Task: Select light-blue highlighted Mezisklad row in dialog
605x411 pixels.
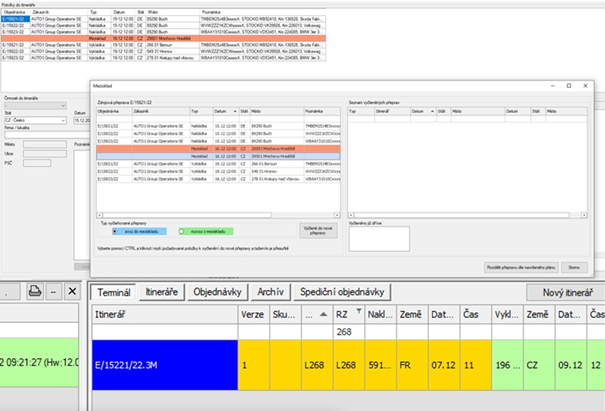Action: [218, 156]
